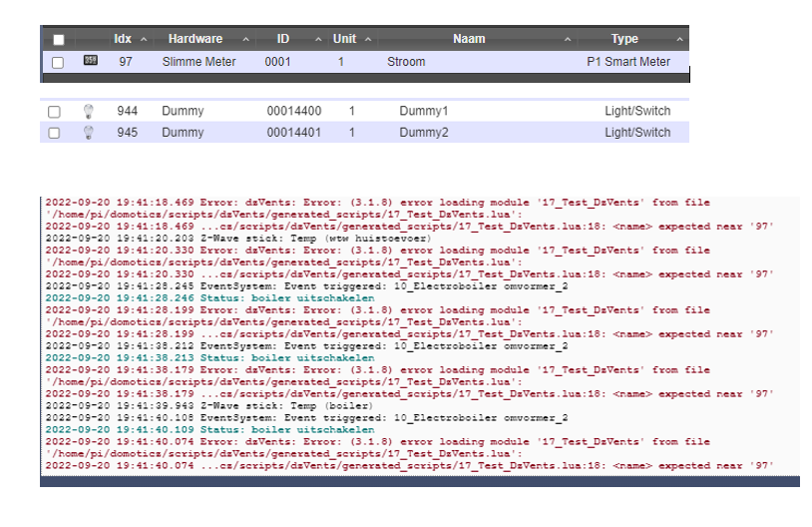Click the ID cell '00014400'

(x=294, y=111)
